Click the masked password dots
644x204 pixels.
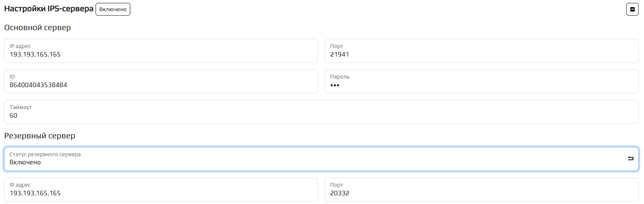pyautogui.click(x=335, y=85)
